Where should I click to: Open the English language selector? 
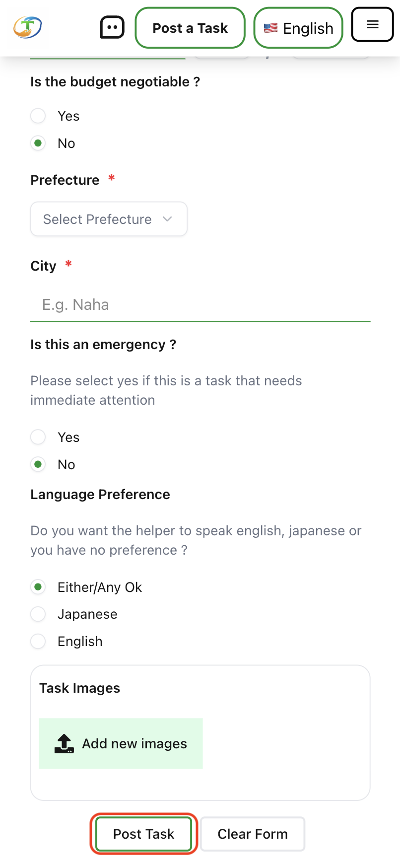click(298, 28)
